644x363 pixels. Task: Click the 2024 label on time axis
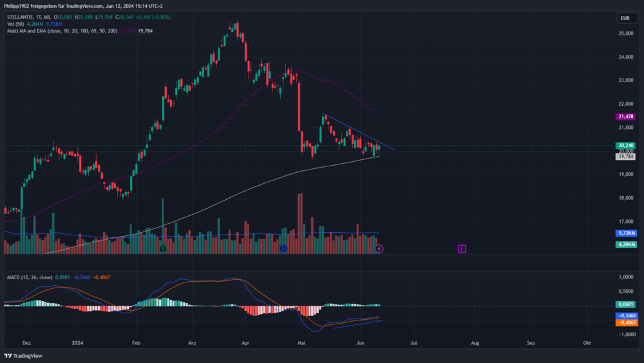[x=77, y=343]
